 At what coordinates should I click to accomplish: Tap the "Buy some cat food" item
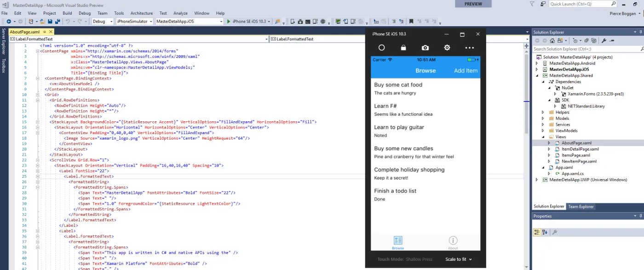425,89
